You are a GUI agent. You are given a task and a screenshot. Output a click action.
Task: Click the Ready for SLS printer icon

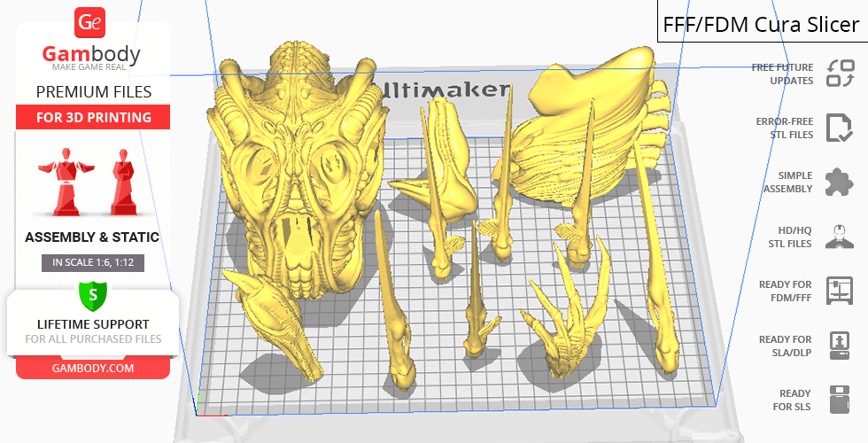pos(839,400)
